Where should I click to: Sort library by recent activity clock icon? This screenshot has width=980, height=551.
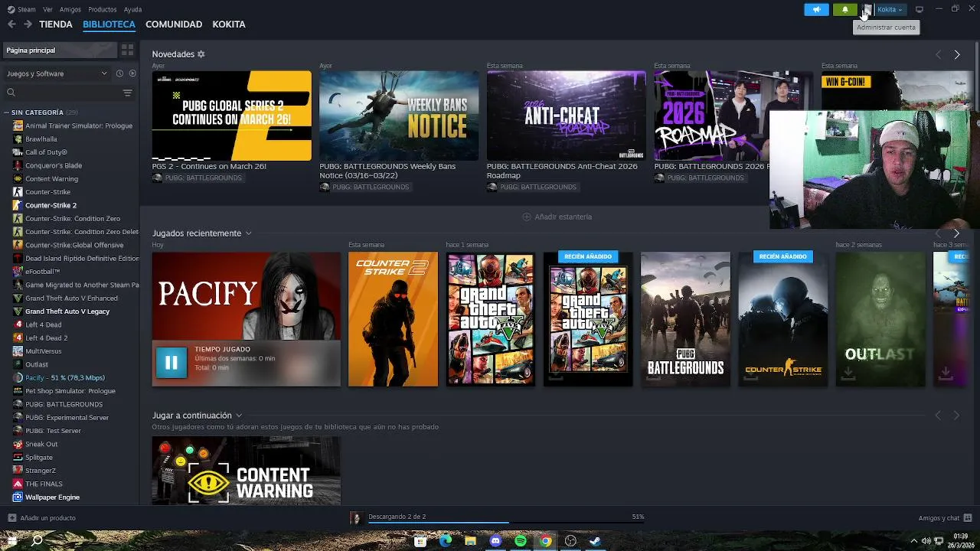click(119, 73)
